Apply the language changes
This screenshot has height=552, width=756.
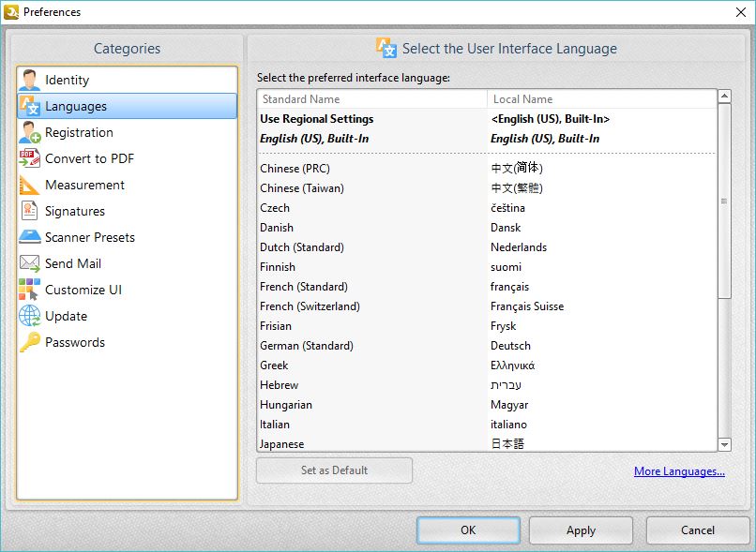pos(581,530)
